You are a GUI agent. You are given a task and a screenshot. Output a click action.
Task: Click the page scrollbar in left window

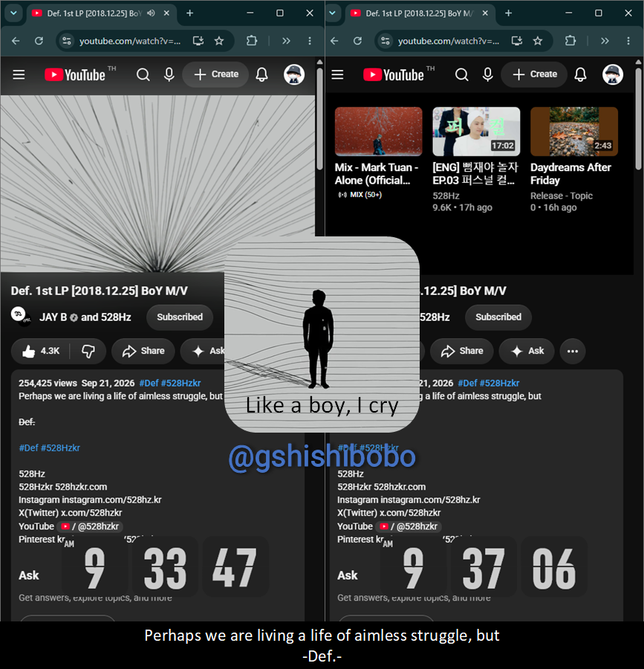319,120
